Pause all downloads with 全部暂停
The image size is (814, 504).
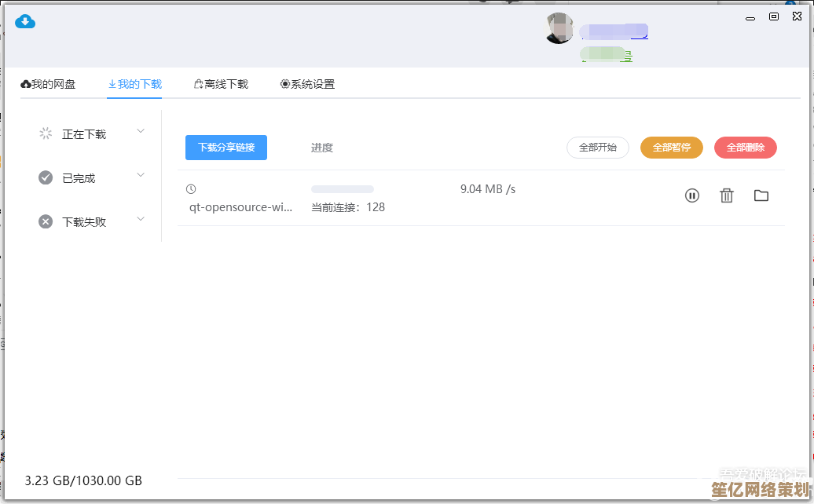pos(671,147)
